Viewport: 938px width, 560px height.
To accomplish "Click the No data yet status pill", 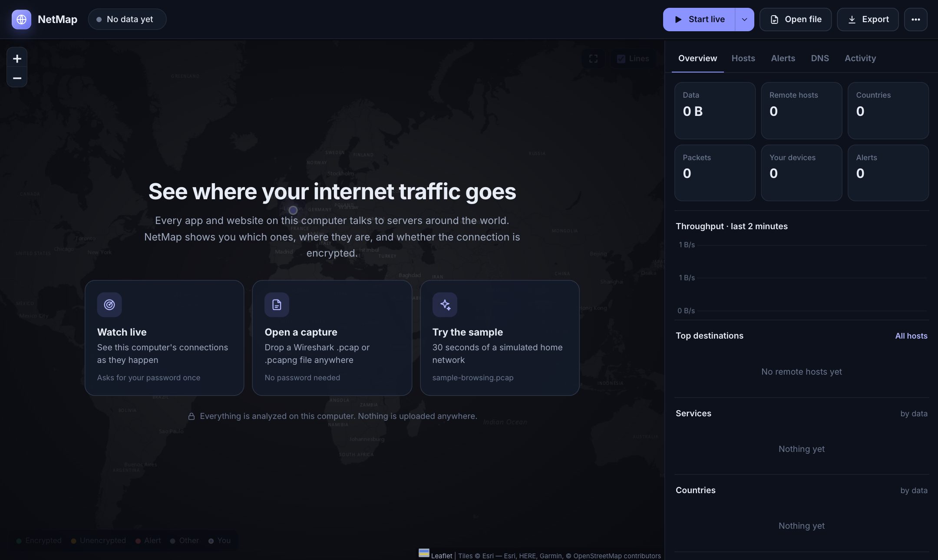I will click(127, 20).
